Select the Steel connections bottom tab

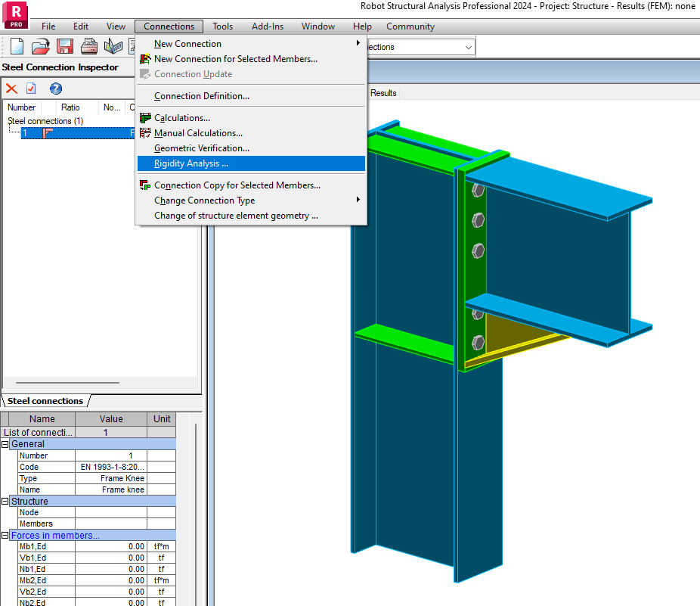coord(45,401)
